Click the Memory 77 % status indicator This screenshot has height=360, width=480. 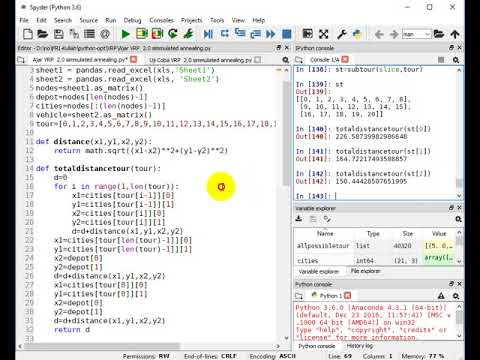click(x=423, y=356)
